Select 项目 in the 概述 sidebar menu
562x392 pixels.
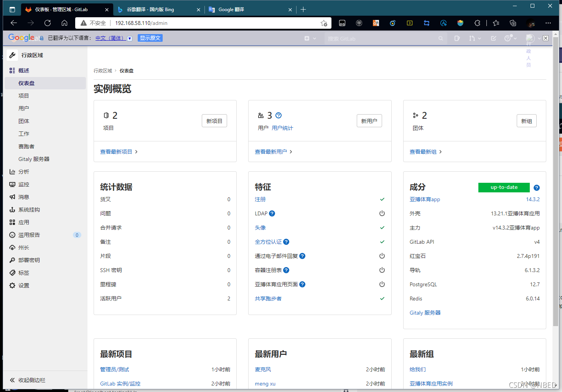pos(23,95)
